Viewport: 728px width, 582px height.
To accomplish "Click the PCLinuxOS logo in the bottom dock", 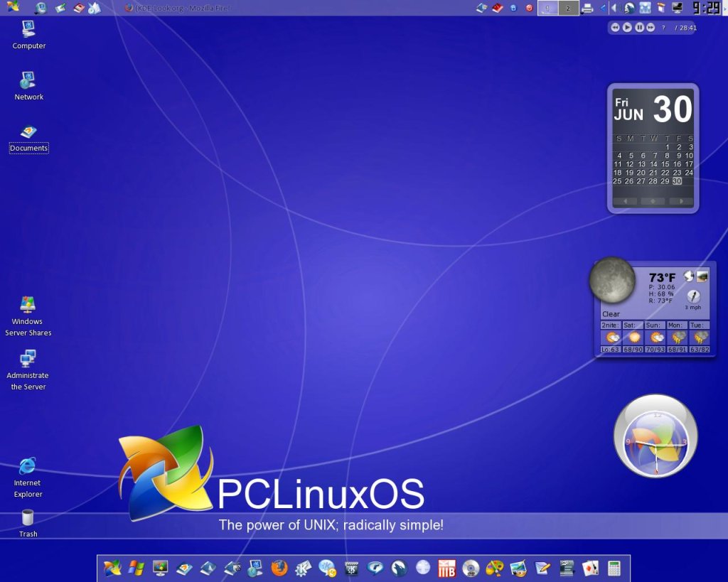I will coord(112,568).
